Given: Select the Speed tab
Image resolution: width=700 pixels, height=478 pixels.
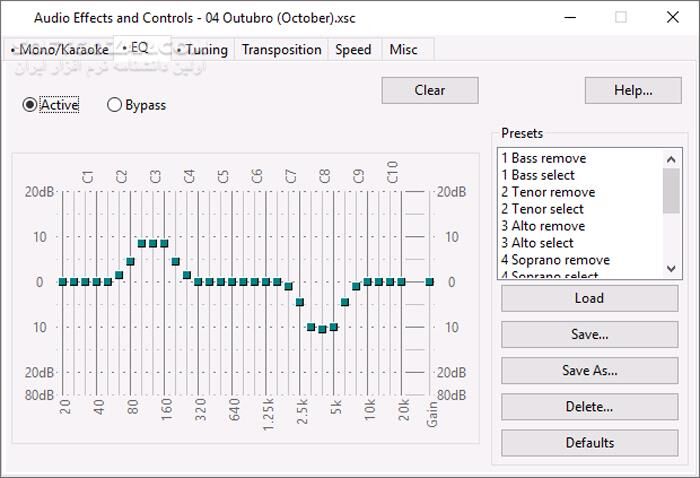Looking at the screenshot, I should click(x=353, y=49).
